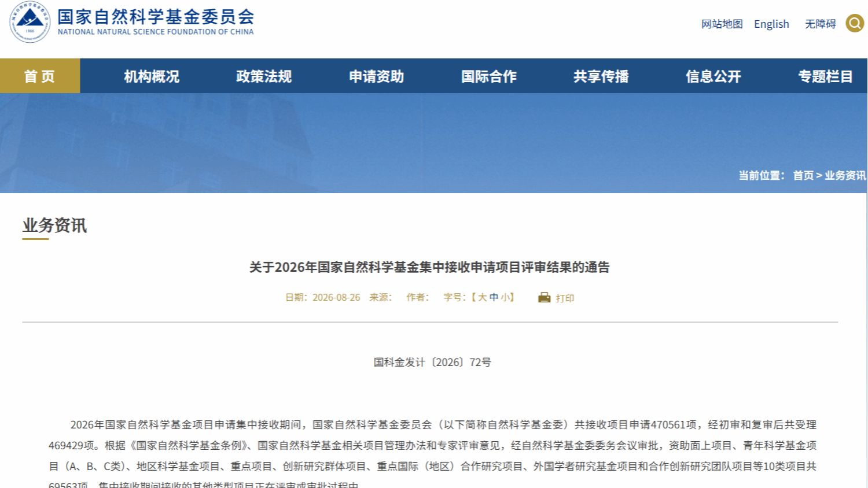Go to the 首页 navigation tab
Viewport: 868px width, 488px height.
pyautogui.click(x=40, y=76)
